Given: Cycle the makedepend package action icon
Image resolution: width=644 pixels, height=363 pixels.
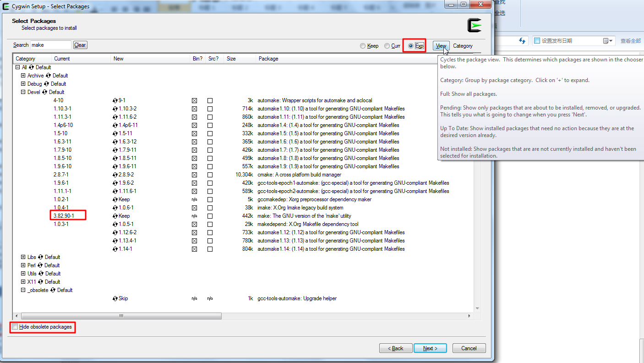Looking at the screenshot, I should [115, 224].
